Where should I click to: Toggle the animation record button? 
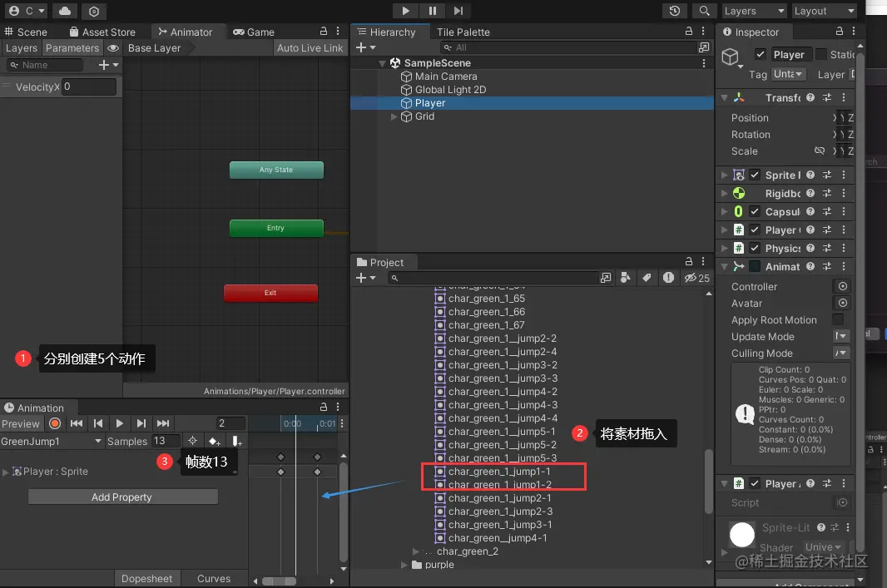pos(55,423)
